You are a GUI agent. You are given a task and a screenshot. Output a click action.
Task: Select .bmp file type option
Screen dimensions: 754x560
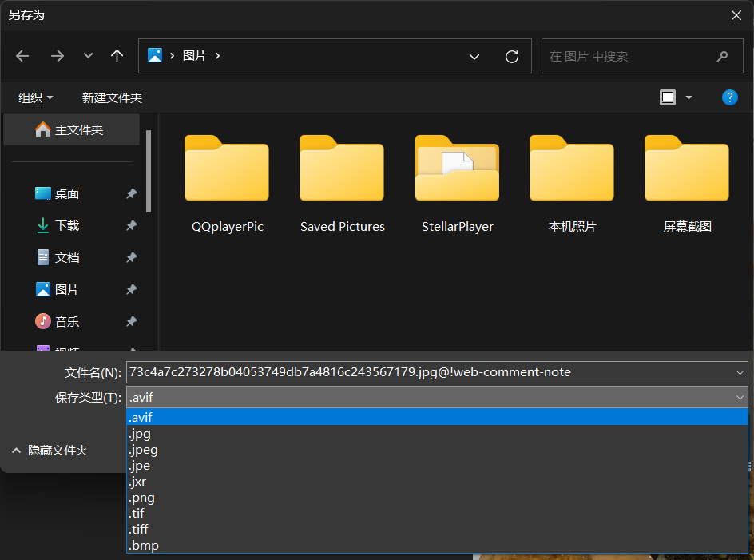(144, 546)
